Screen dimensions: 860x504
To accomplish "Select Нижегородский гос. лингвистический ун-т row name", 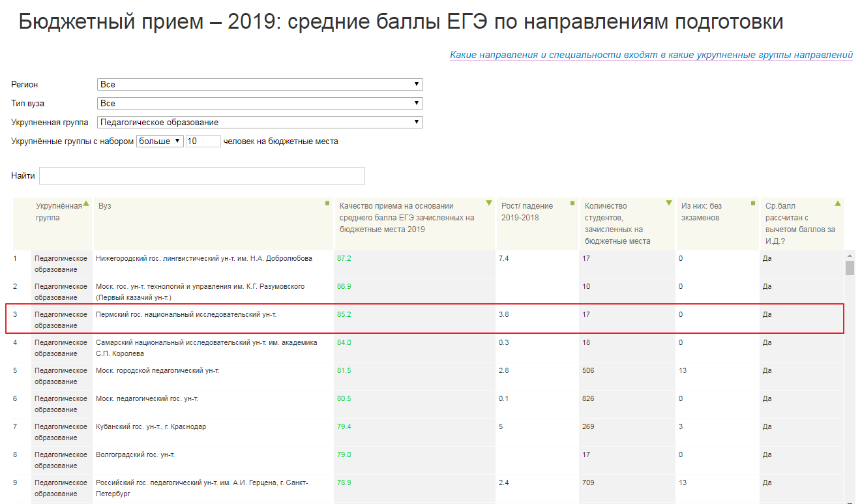I will pyautogui.click(x=204, y=258).
